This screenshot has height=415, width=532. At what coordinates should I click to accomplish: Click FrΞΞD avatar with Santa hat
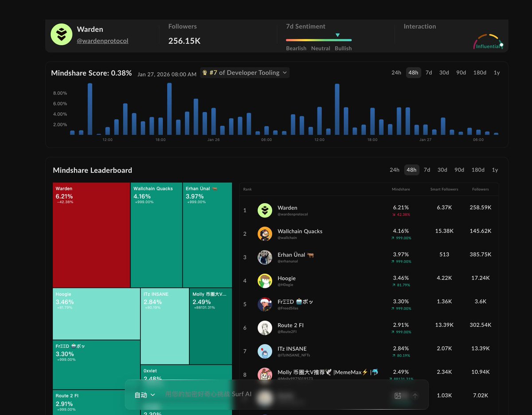click(265, 304)
